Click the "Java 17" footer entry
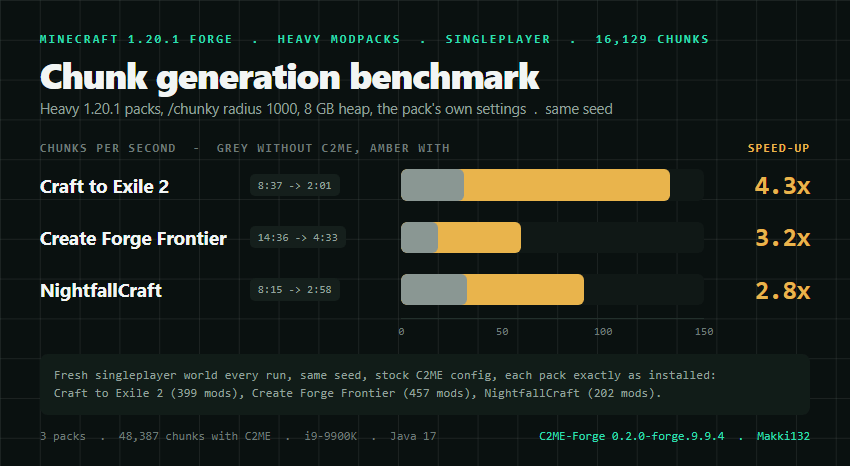The image size is (850, 466). coord(413,436)
